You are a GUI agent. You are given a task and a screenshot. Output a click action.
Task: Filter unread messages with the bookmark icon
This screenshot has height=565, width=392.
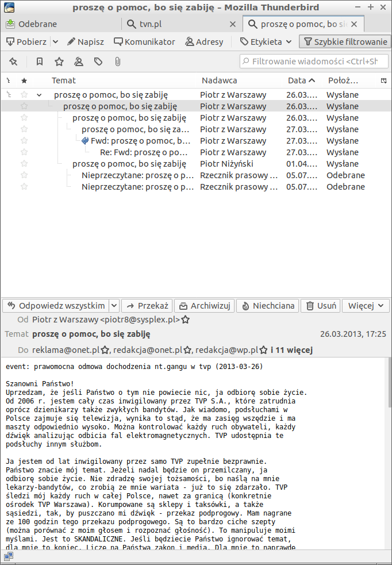pyautogui.click(x=40, y=62)
